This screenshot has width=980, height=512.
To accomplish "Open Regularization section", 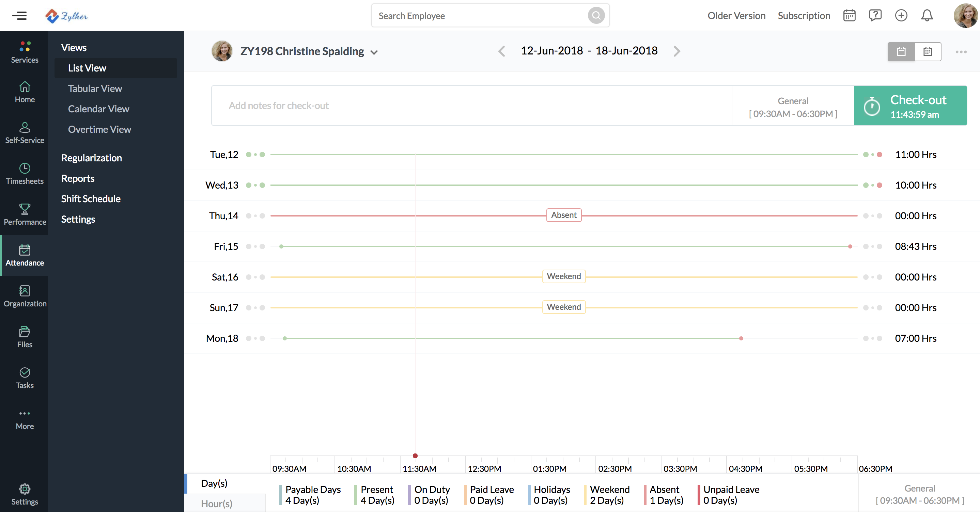I will [x=91, y=158].
